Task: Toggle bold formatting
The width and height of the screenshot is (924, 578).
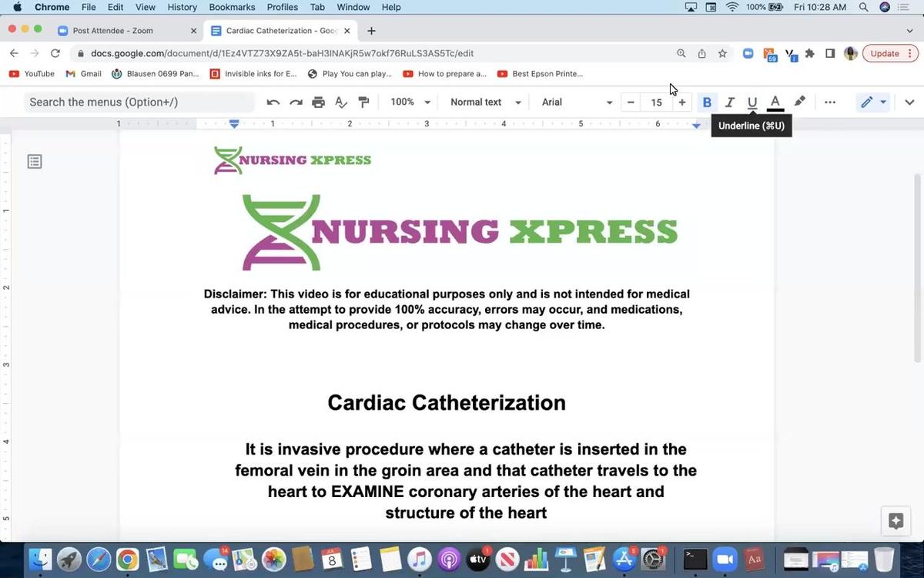Action: [707, 102]
